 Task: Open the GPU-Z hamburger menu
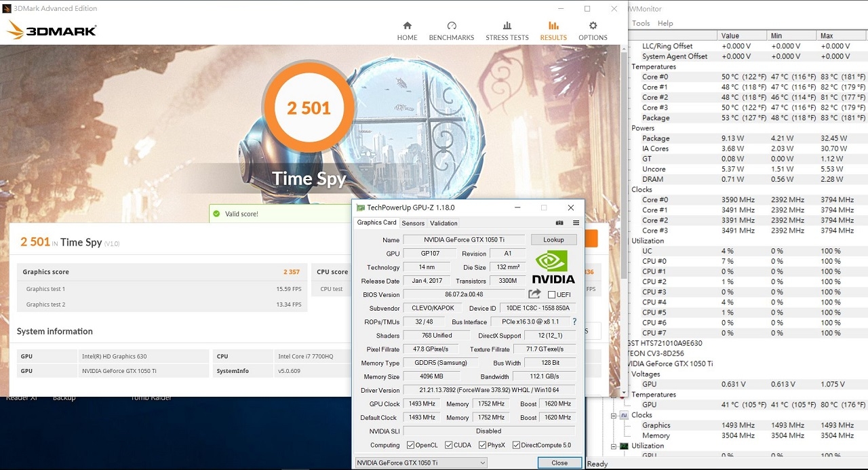pos(576,222)
